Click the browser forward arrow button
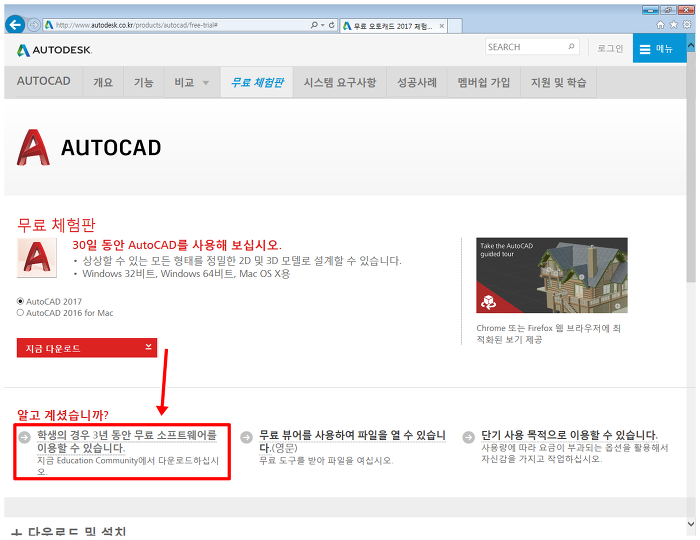700x540 pixels. pos(34,25)
